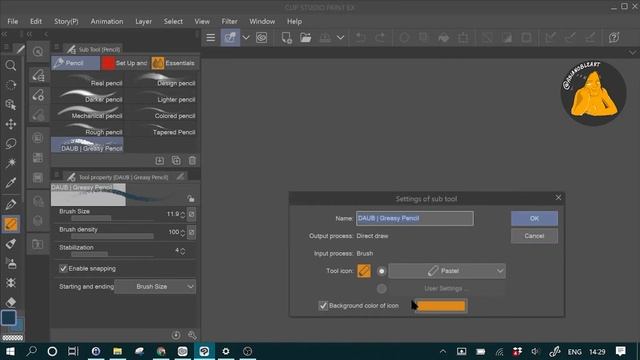Viewport: 640px width, 360px height.
Task: Open the Windows Start menu
Action: click(x=10, y=351)
